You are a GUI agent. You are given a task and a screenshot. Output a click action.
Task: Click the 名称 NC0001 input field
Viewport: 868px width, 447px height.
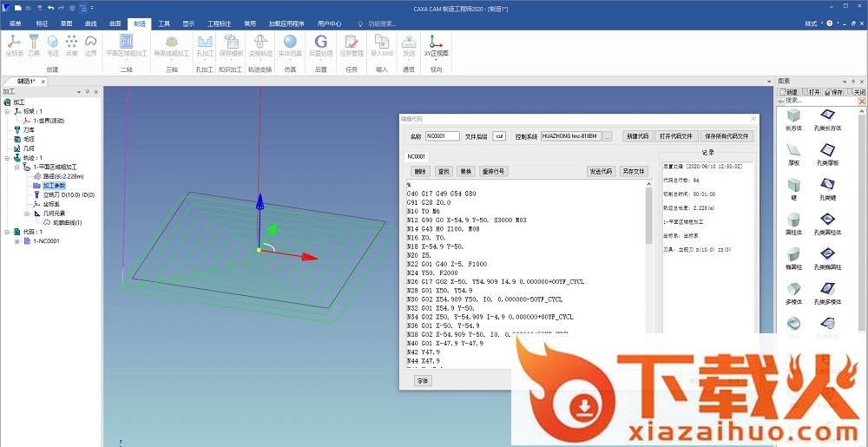coord(443,136)
